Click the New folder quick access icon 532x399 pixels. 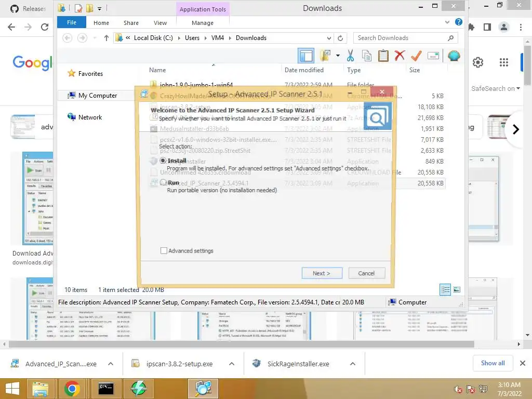click(x=89, y=8)
